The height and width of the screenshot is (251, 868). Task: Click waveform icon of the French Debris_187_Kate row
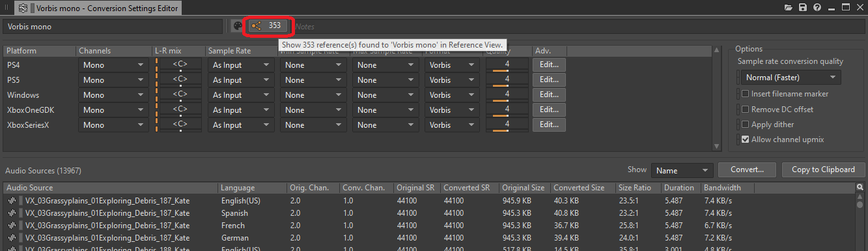pyautogui.click(x=12, y=226)
